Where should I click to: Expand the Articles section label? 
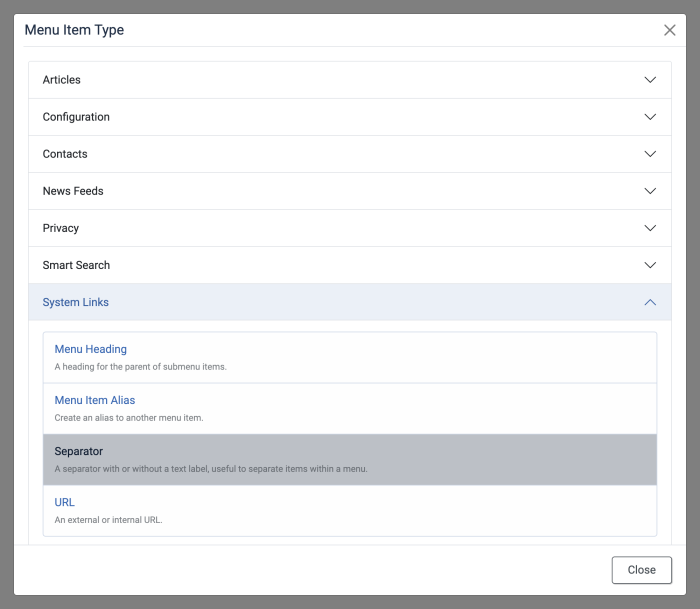pos(62,80)
